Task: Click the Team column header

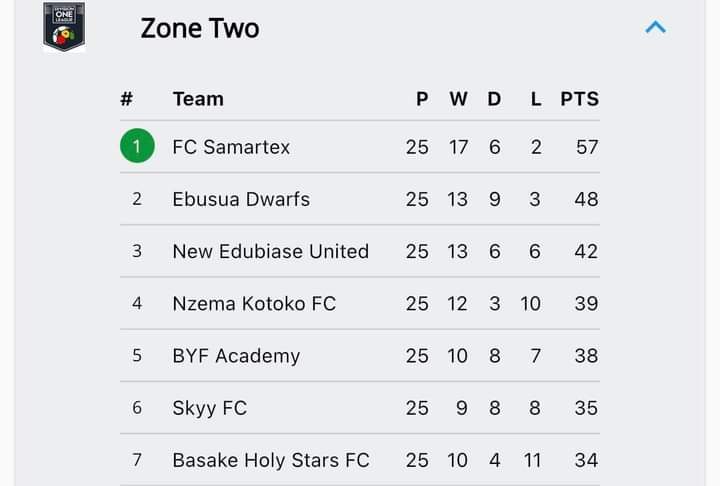Action: [x=198, y=99]
